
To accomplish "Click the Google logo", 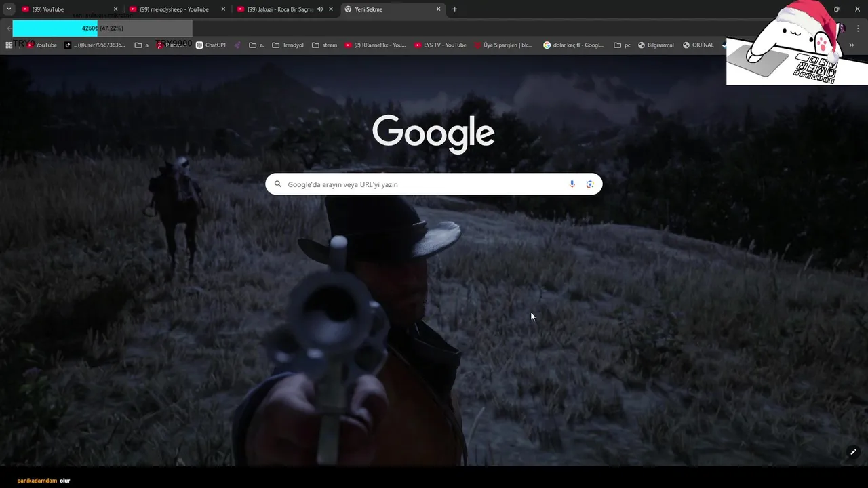I will [433, 134].
